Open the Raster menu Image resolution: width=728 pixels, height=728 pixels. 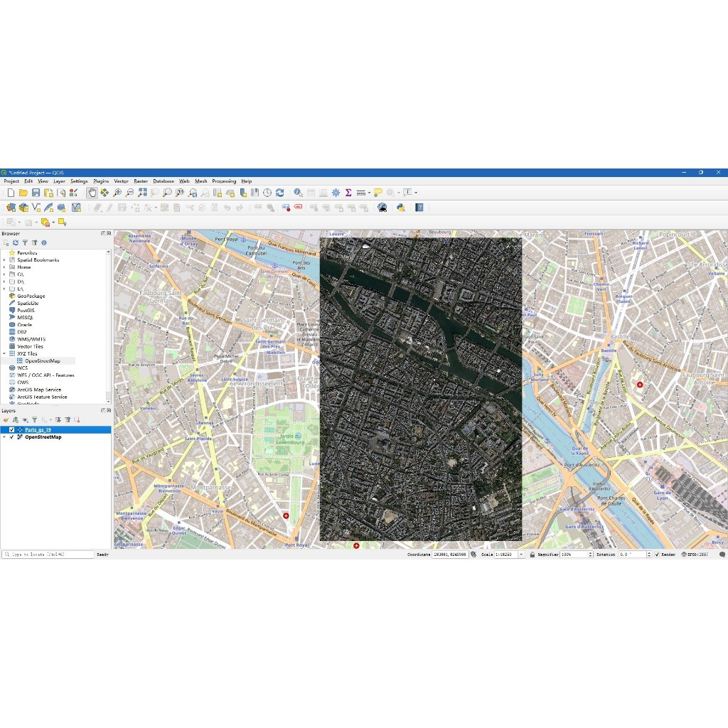click(x=141, y=181)
